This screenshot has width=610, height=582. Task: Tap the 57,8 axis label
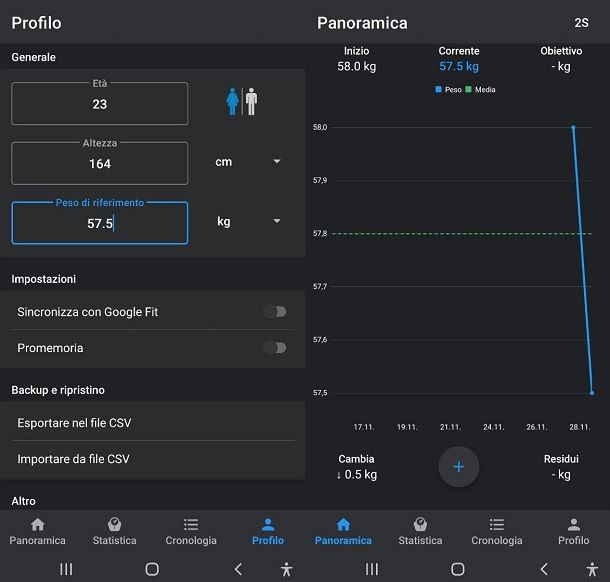pos(320,233)
